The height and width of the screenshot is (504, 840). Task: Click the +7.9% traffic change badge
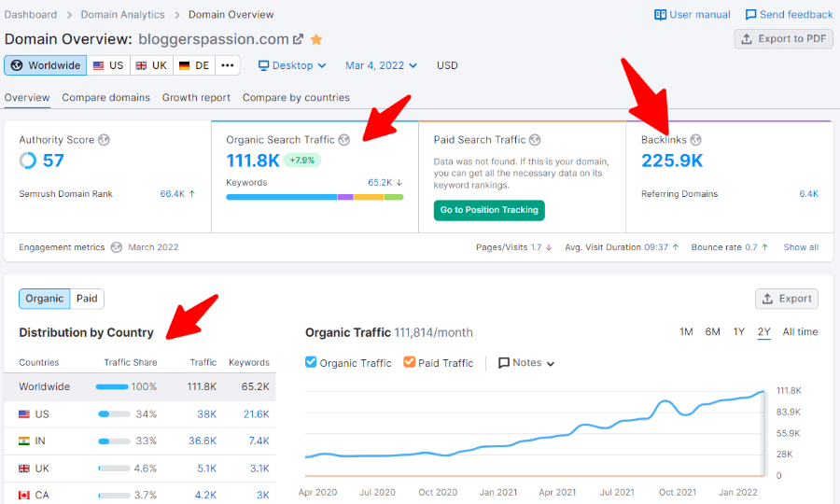click(x=302, y=161)
